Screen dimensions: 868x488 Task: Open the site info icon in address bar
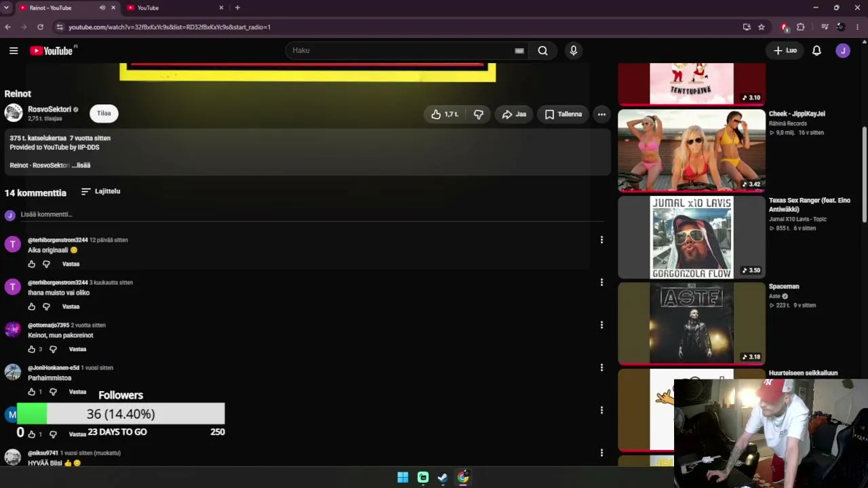(60, 27)
